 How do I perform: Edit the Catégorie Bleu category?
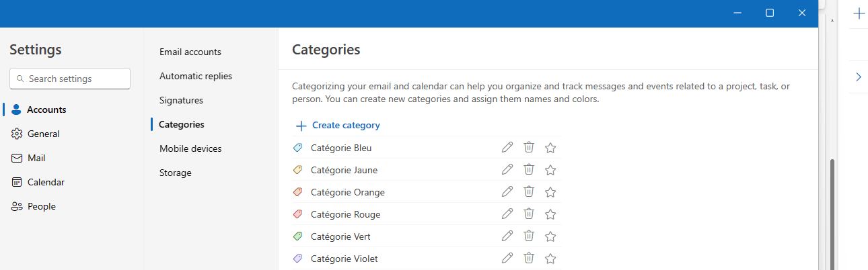[x=507, y=148]
